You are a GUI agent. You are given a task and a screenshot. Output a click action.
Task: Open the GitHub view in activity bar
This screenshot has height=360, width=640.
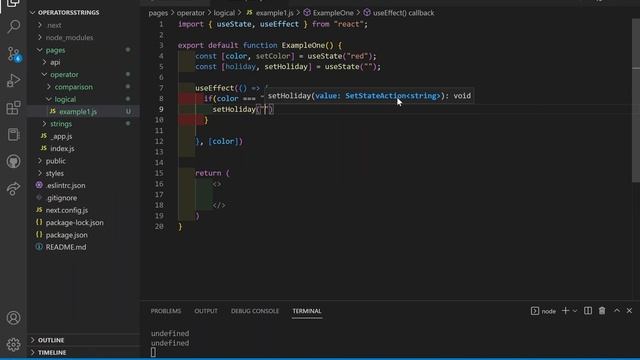(x=13, y=161)
